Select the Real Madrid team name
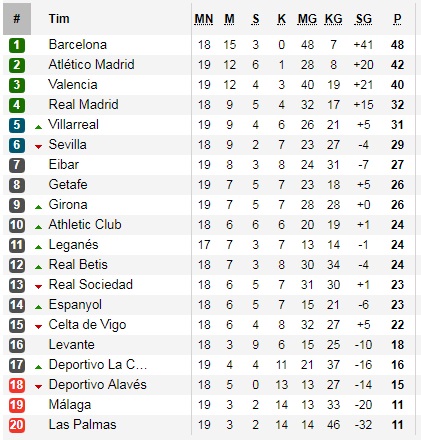 (x=83, y=104)
